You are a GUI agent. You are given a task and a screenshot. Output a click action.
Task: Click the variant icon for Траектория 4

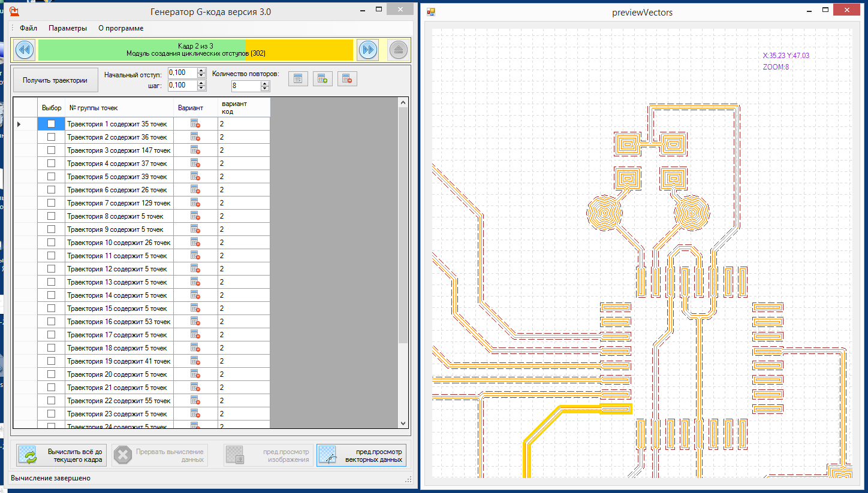tap(195, 164)
